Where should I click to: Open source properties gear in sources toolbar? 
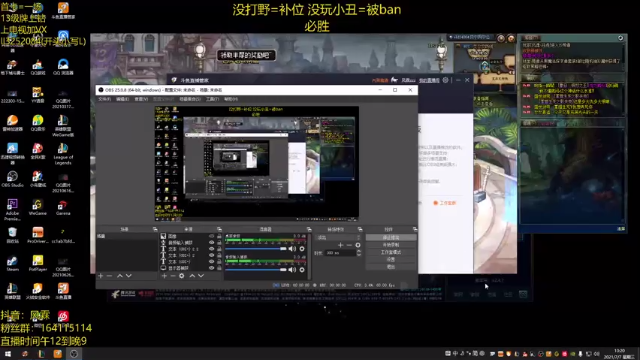point(182,276)
